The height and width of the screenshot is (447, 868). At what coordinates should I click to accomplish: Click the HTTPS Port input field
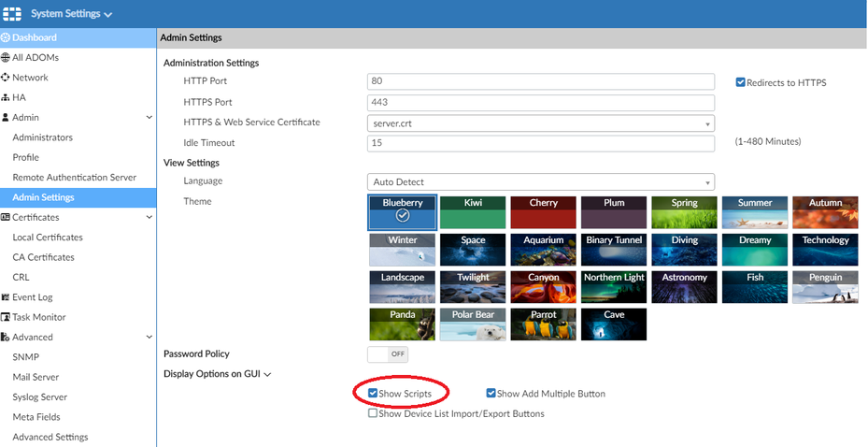(541, 103)
